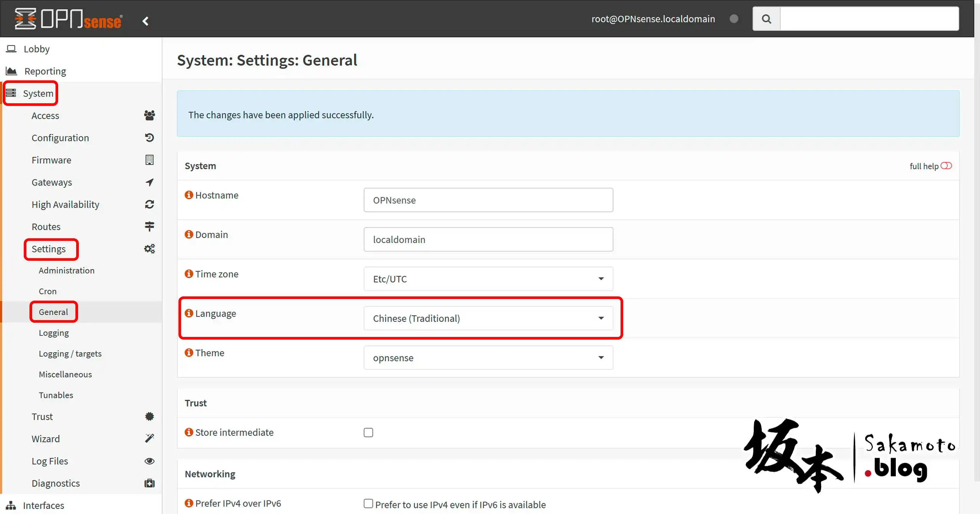Click the Access users group icon
Image resolution: width=980 pixels, height=514 pixels.
[x=149, y=115]
